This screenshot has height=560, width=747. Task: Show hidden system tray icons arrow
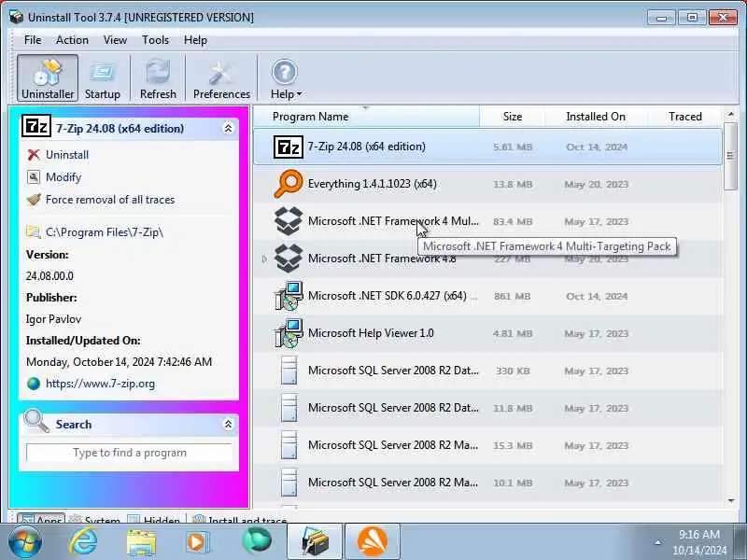click(x=657, y=542)
